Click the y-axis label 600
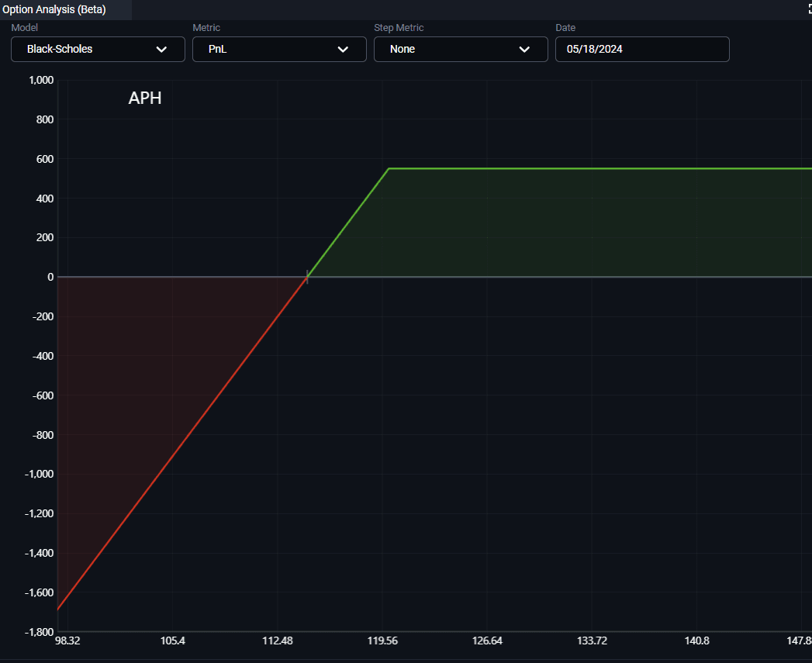The image size is (812, 663). coord(45,159)
